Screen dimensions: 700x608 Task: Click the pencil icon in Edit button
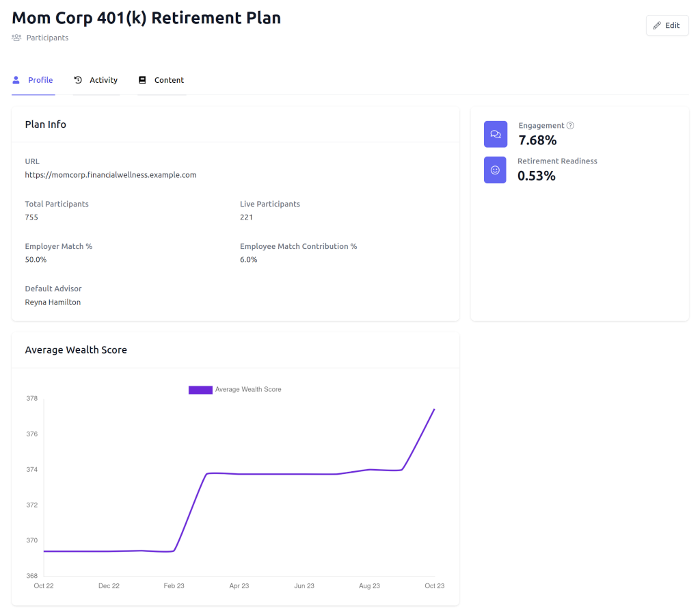(x=657, y=25)
